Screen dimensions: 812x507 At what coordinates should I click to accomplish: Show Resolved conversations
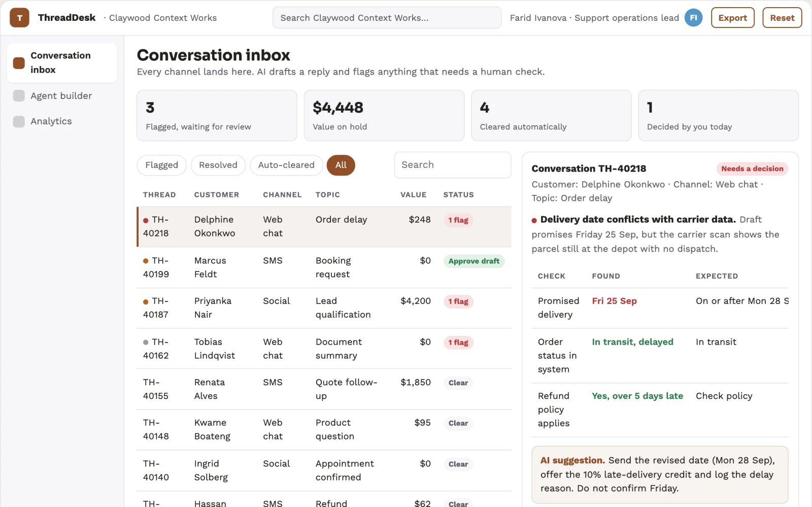click(x=218, y=165)
